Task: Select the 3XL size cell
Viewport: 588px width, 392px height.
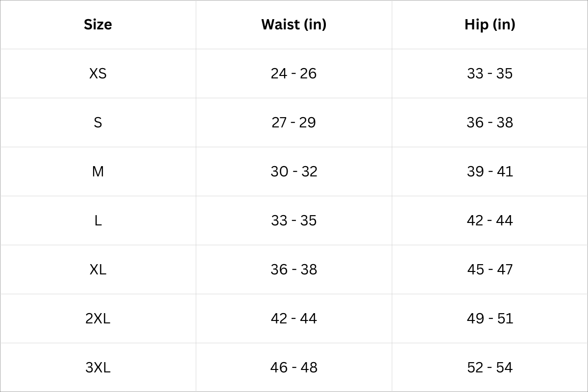Action: click(x=98, y=367)
